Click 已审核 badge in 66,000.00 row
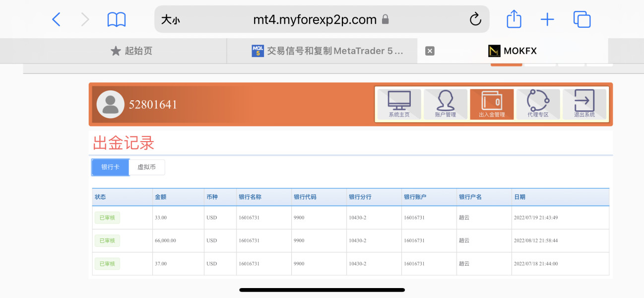This screenshot has height=298, width=644. tap(107, 240)
